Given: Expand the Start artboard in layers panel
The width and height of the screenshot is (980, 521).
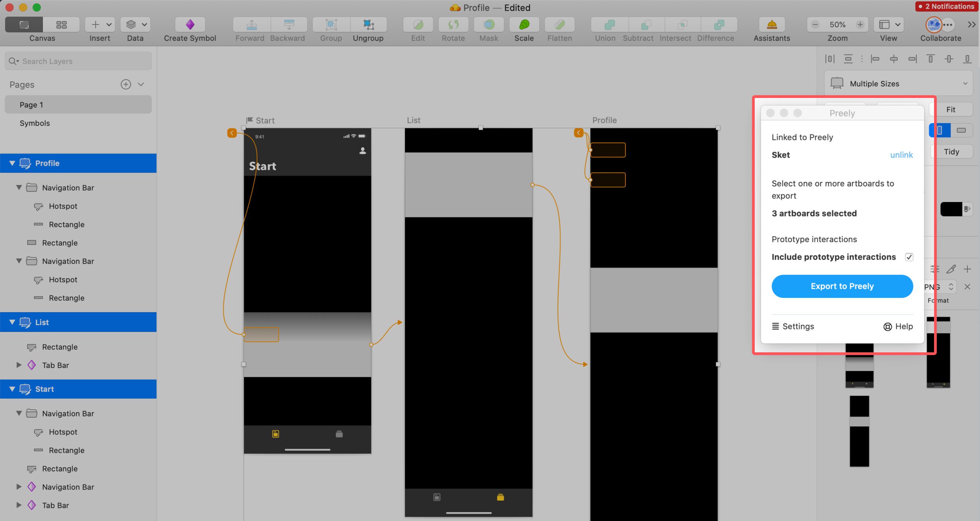Looking at the screenshot, I should (11, 389).
